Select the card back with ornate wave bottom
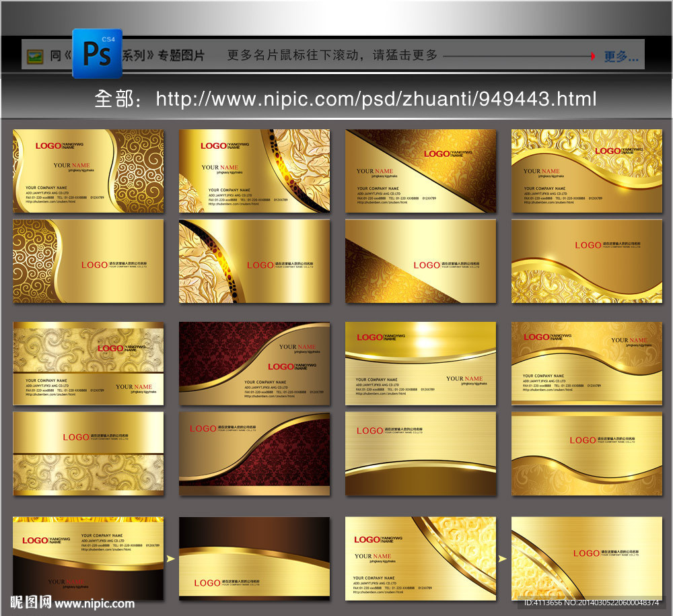673x616 pixels. (587, 261)
